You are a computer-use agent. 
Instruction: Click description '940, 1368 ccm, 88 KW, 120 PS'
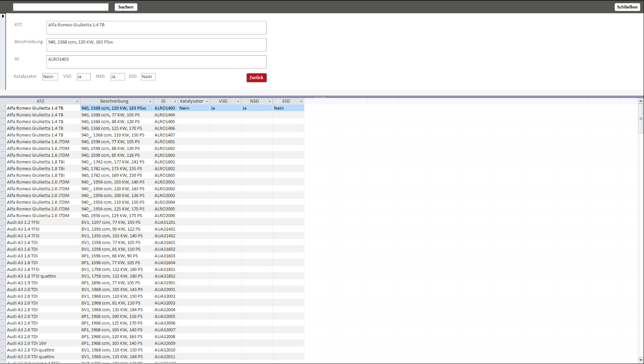coord(117,122)
